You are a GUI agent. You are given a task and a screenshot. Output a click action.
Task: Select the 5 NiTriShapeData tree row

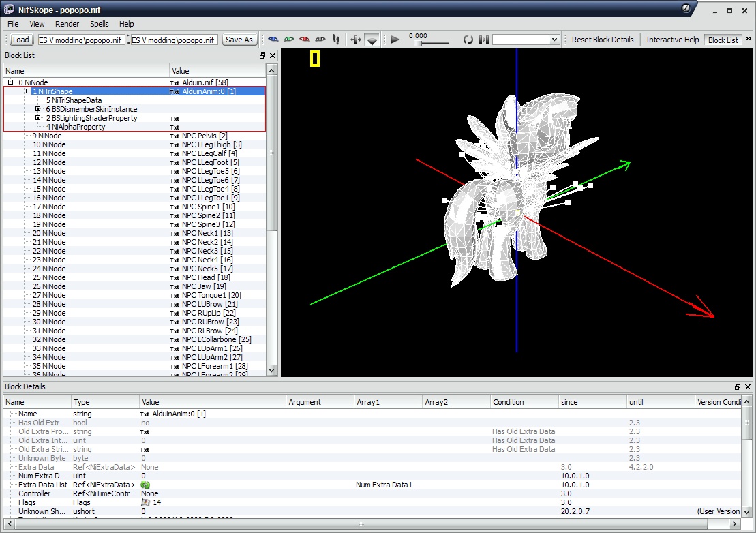pyautogui.click(x=134, y=100)
